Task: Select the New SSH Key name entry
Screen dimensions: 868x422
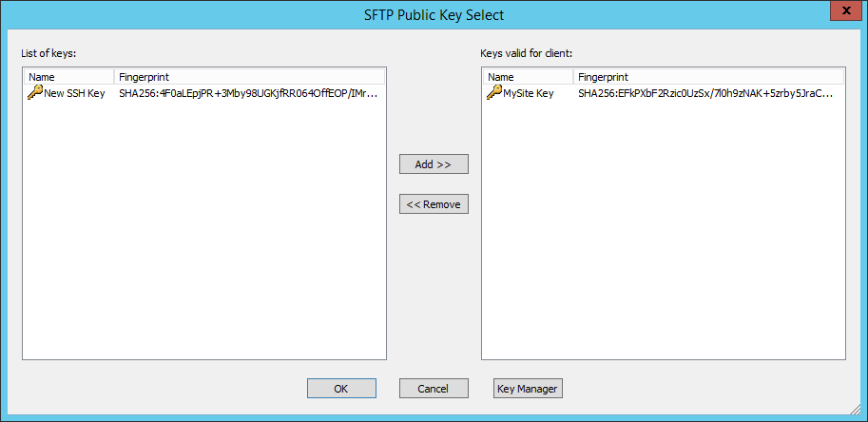Action: (74, 93)
